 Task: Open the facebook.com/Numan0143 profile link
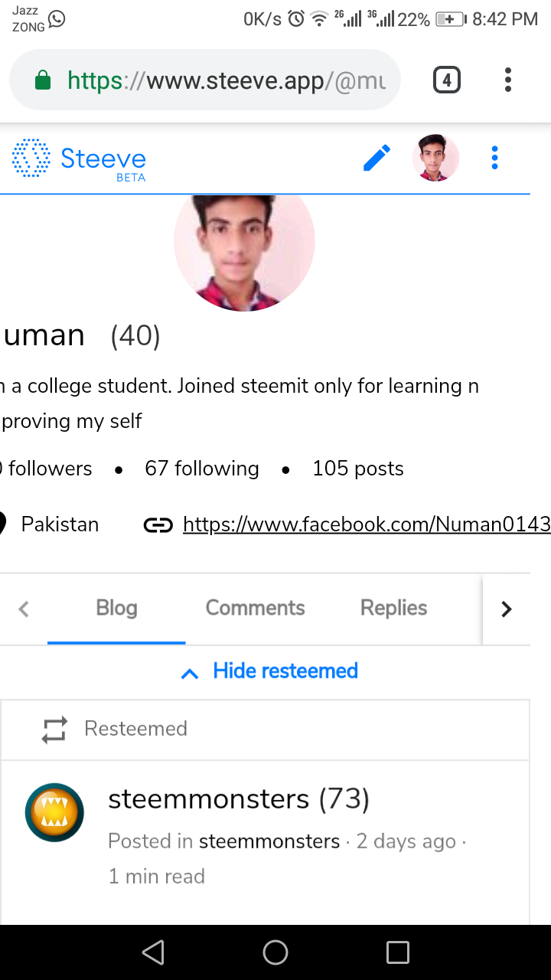(x=367, y=524)
